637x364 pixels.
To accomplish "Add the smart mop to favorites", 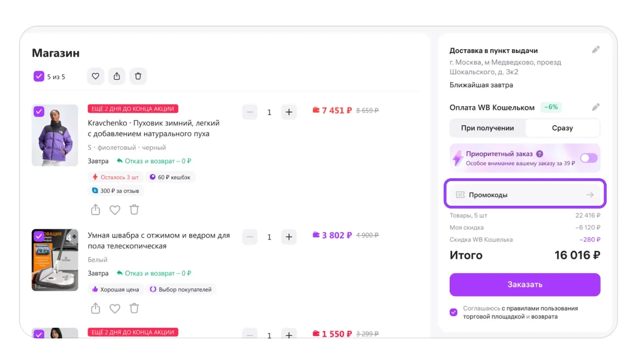I will 115,309.
